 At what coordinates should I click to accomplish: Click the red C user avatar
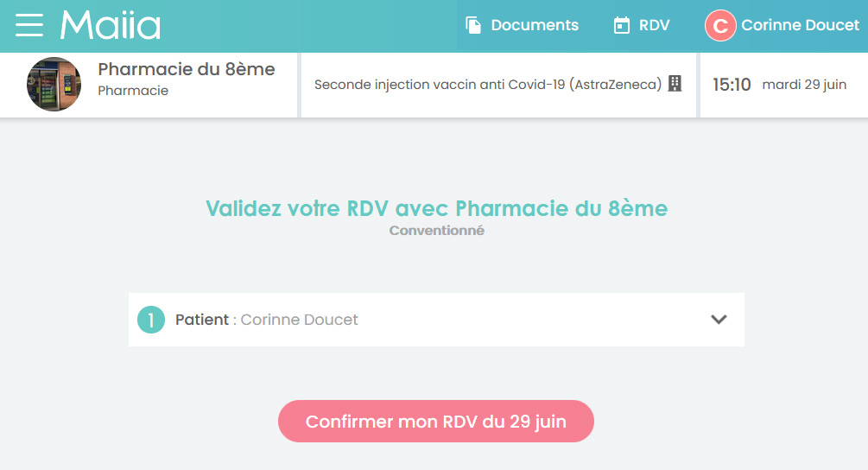[720, 25]
